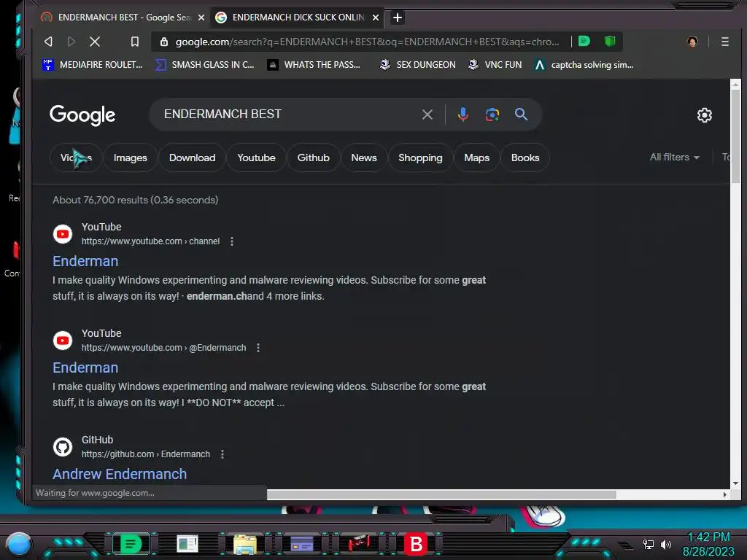Open the VNC FUN bookmark
747x560 pixels.
pyautogui.click(x=495, y=65)
